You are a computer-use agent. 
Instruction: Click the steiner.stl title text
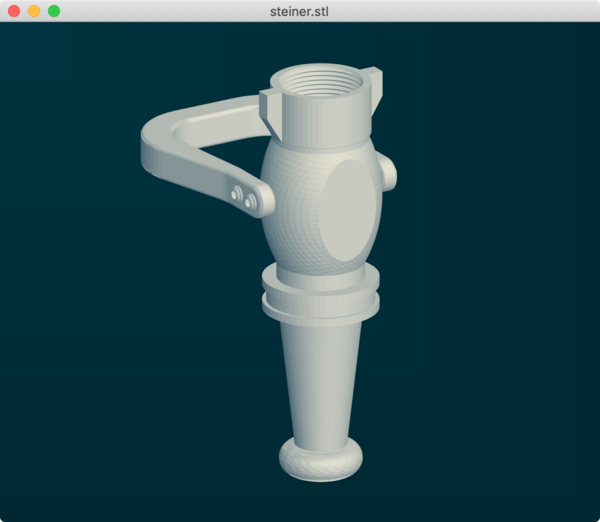click(299, 11)
